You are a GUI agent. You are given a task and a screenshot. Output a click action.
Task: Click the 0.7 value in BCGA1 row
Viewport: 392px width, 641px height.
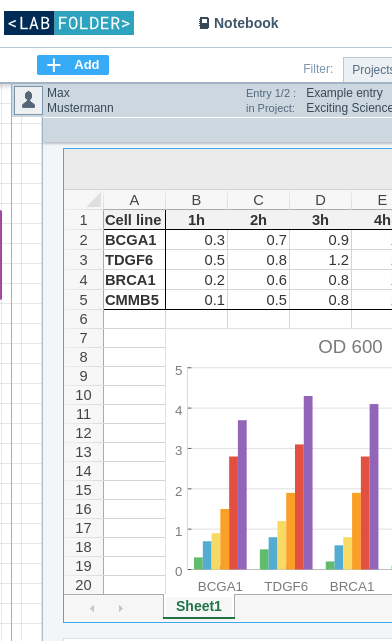(x=258, y=240)
